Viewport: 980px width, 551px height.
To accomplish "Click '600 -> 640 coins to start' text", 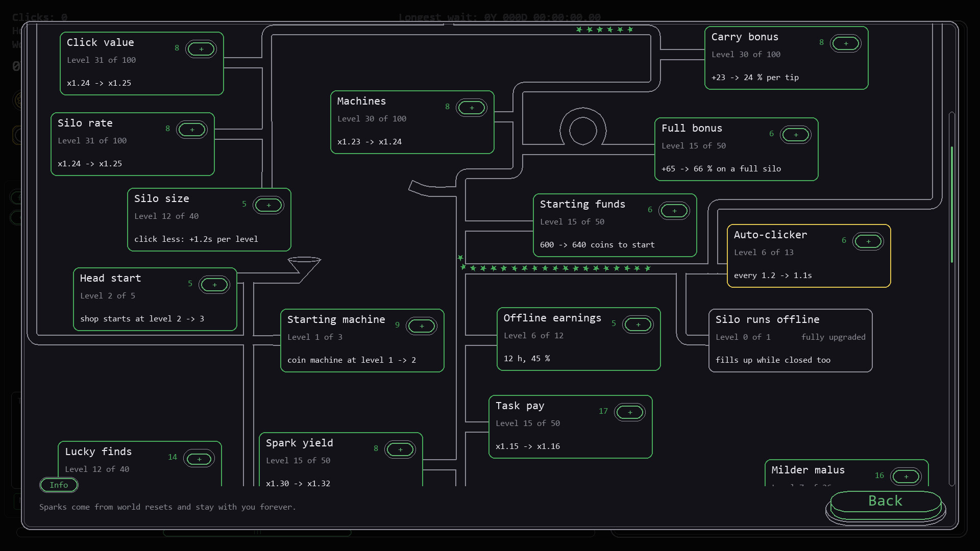I will pyautogui.click(x=597, y=245).
